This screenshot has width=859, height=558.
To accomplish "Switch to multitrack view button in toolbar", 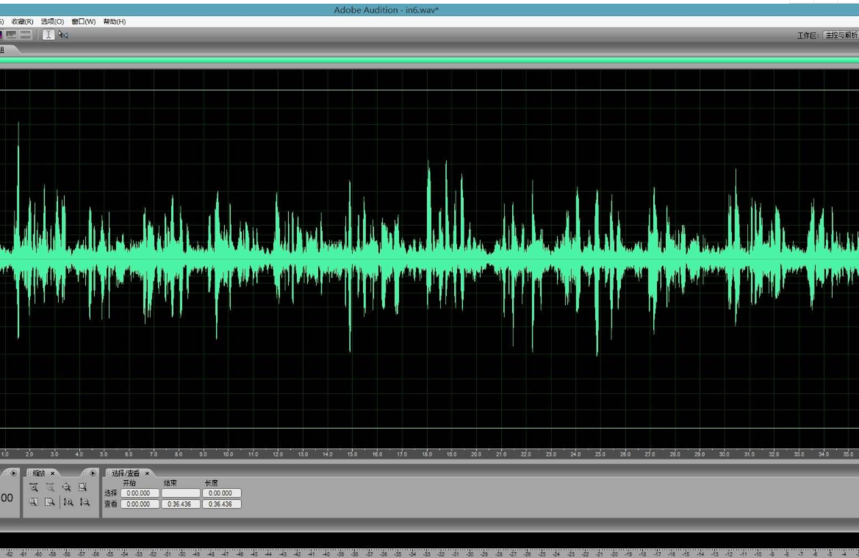I will 12,34.
